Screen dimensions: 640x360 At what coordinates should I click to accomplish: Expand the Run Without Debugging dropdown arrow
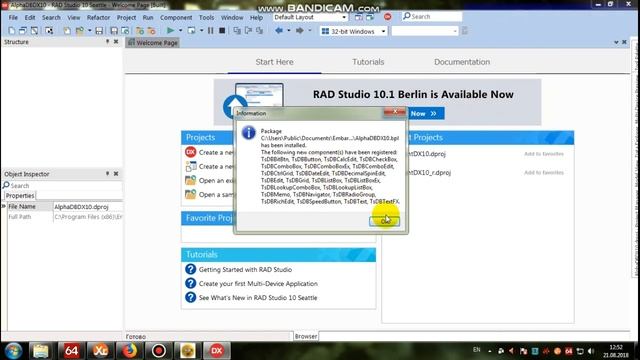(201, 31)
